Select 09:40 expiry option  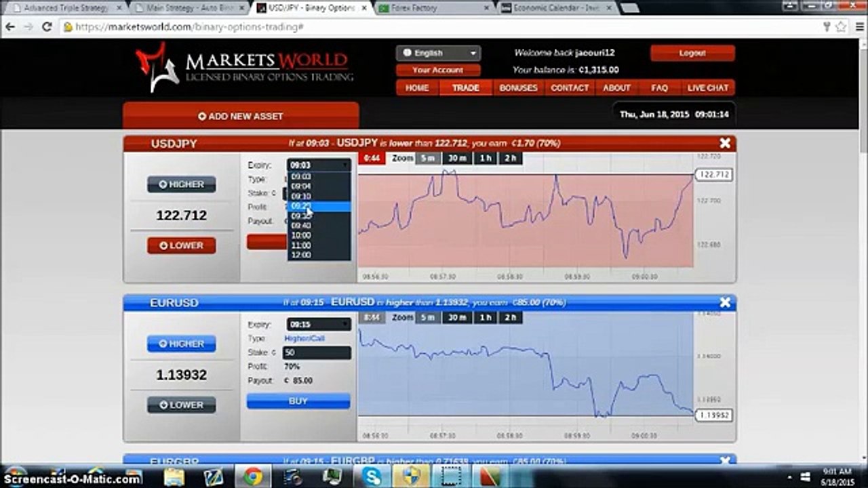tap(319, 226)
